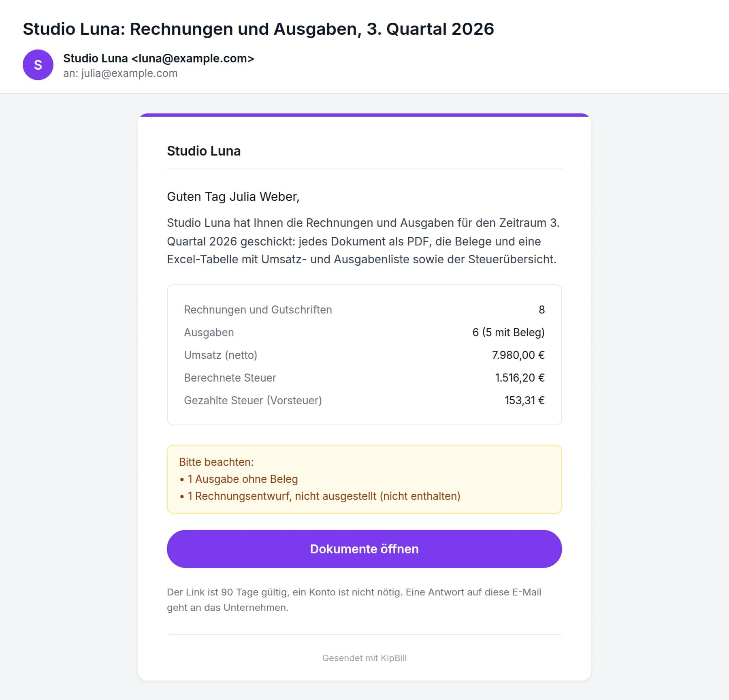The height and width of the screenshot is (700, 729).
Task: Select the amount 153,31 €
Action: pyautogui.click(x=524, y=400)
